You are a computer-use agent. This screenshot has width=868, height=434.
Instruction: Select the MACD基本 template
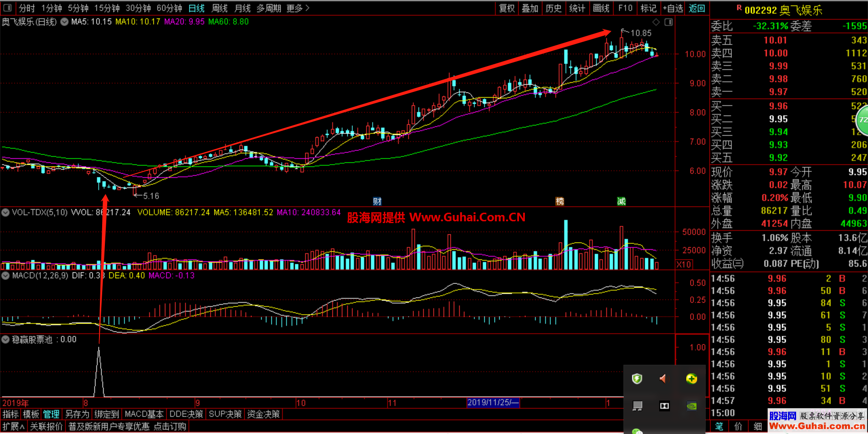click(144, 414)
